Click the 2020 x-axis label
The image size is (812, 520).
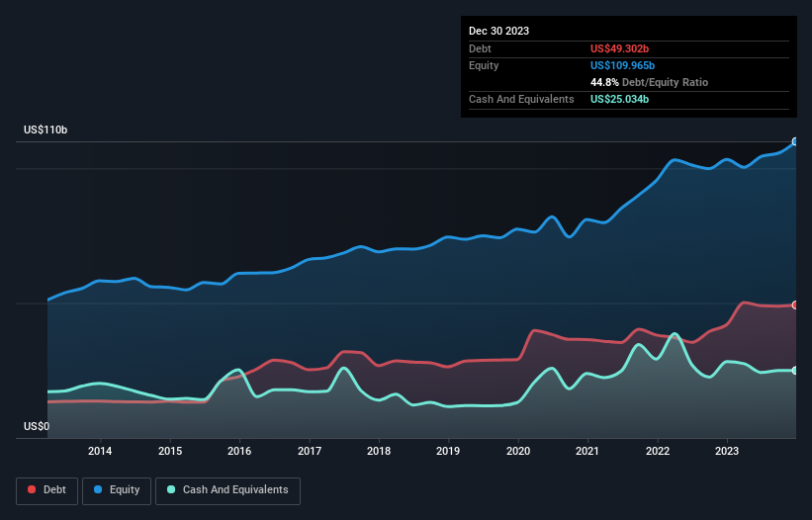coord(518,451)
